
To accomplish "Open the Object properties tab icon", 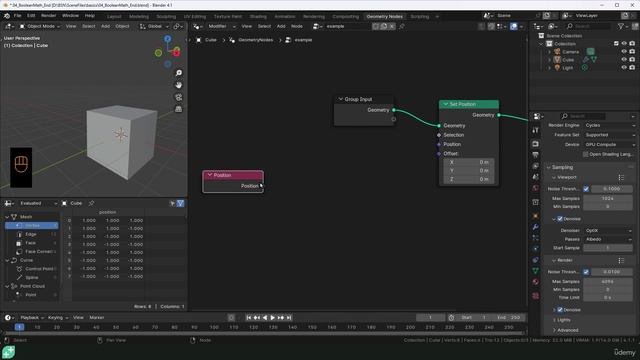I will [536, 216].
